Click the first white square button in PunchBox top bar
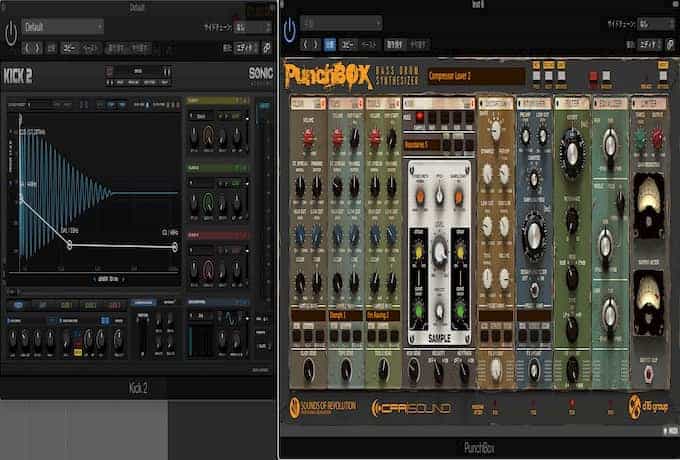Screen dimensions: 680x460 click(x=536, y=75)
